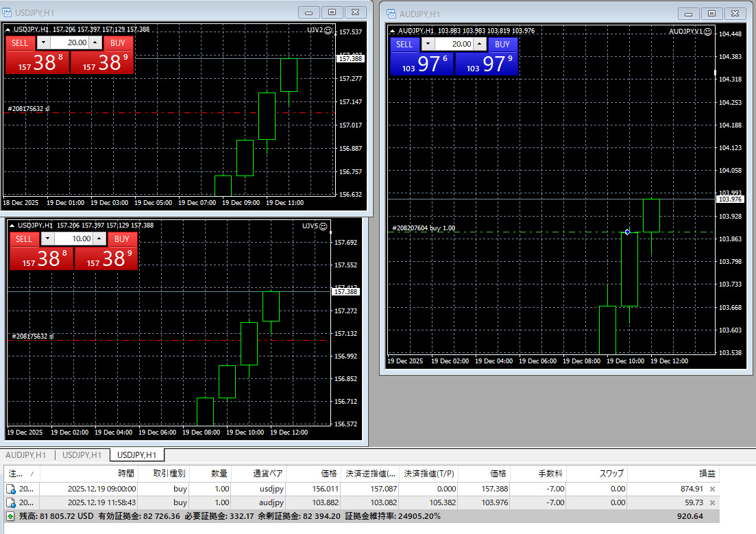Image resolution: width=756 pixels, height=534 pixels.
Task: Click the AUDJPYV1 expert advisor smiley icon
Action: click(x=709, y=31)
